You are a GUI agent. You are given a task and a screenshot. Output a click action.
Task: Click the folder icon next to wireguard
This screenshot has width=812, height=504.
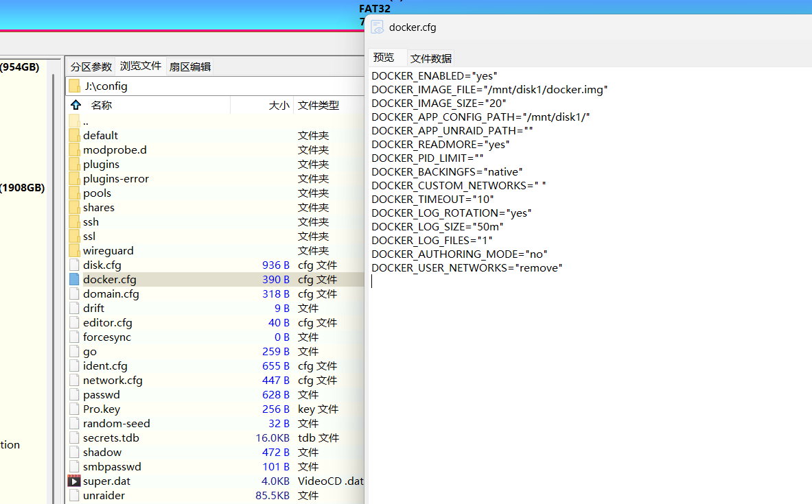coord(75,250)
